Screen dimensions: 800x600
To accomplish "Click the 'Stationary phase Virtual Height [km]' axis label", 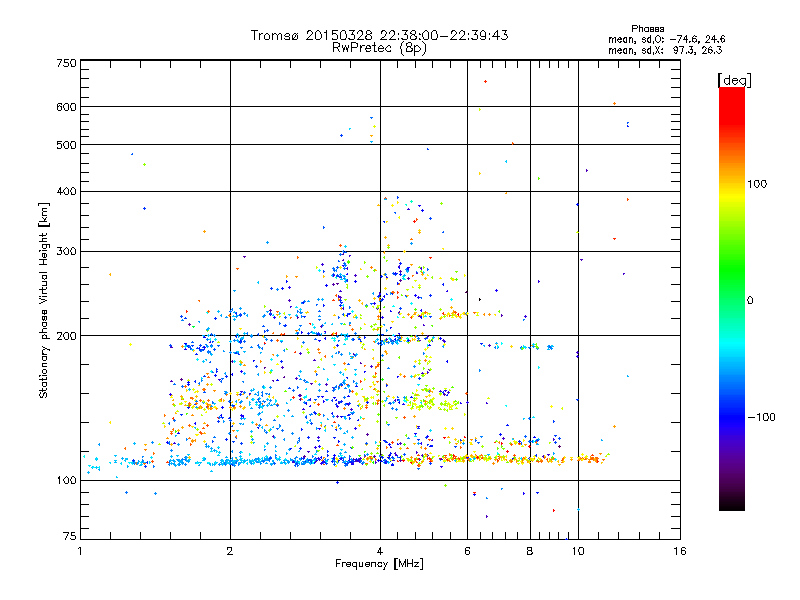I will (x=43, y=300).
